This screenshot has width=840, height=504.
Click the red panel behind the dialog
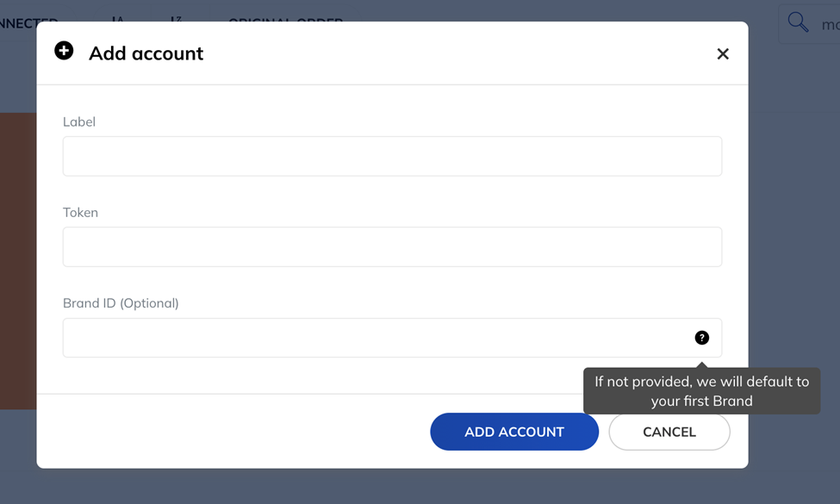[18, 261]
